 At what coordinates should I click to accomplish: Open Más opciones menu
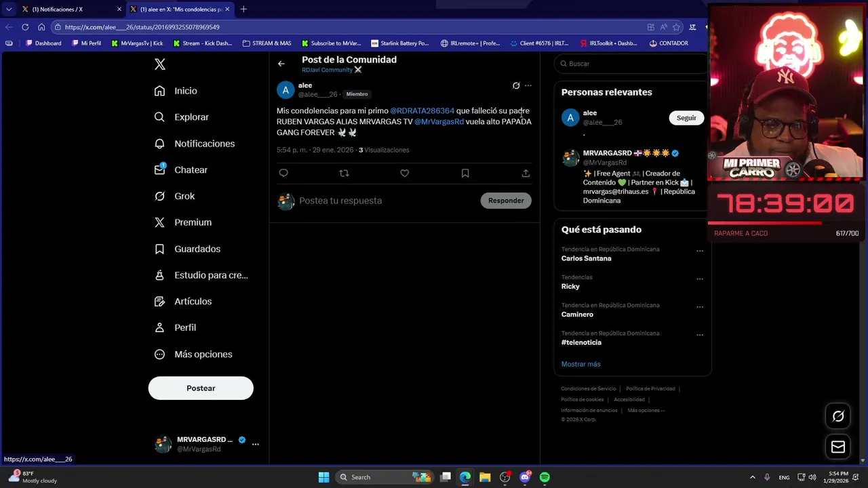tap(193, 354)
